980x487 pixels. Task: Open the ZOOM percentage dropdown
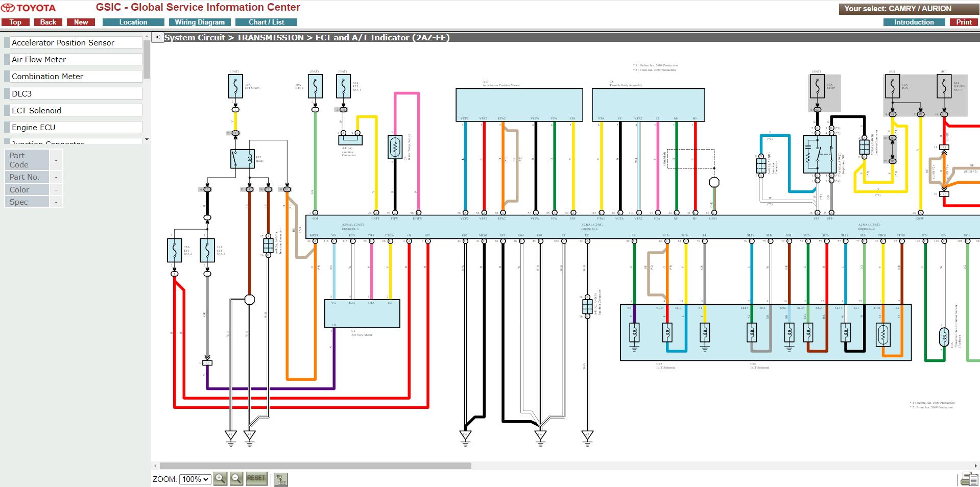(x=195, y=479)
